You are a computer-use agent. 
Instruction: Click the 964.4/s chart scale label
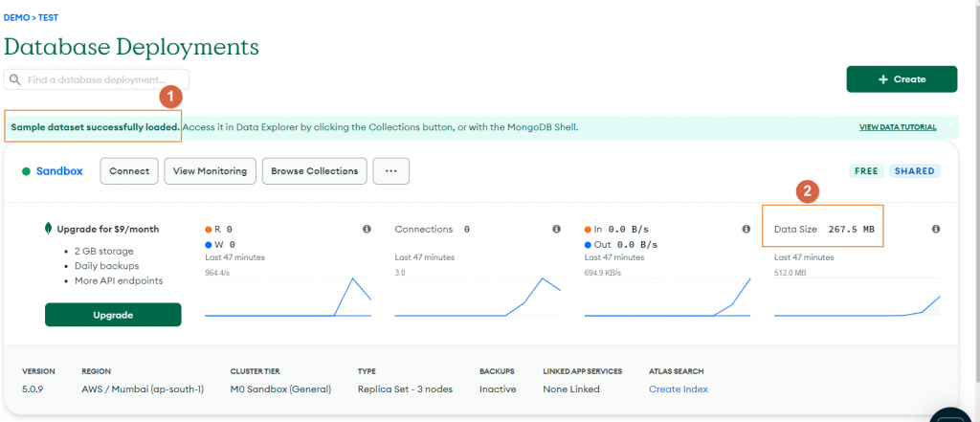click(x=217, y=273)
